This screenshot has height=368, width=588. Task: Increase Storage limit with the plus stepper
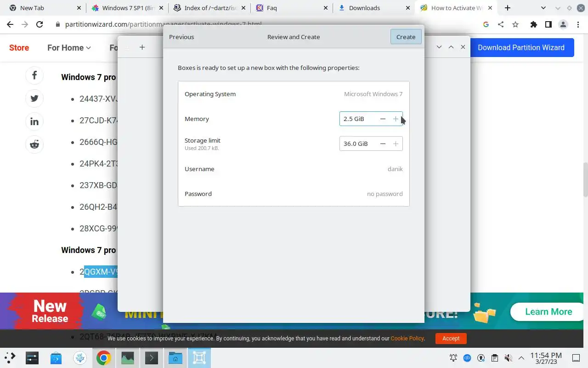tap(396, 144)
